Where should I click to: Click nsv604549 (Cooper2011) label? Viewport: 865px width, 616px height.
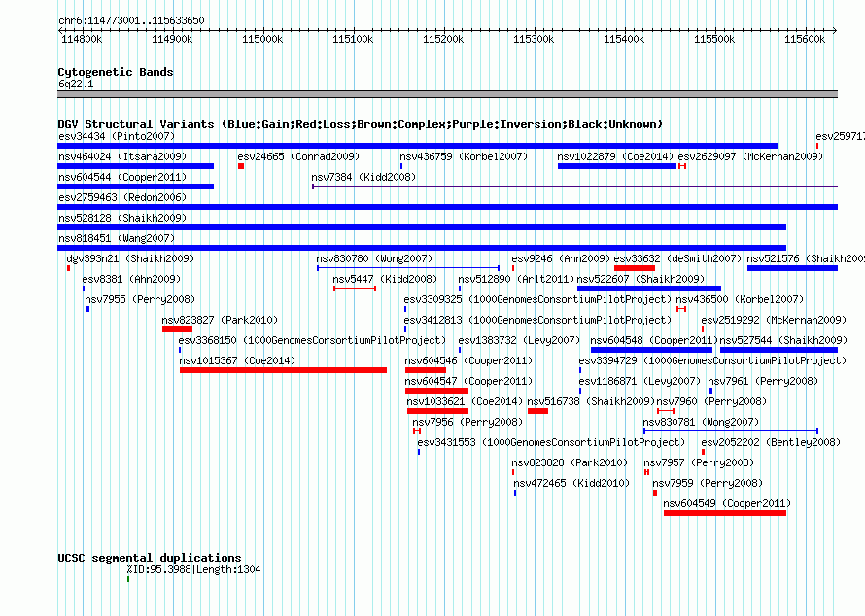click(x=727, y=503)
